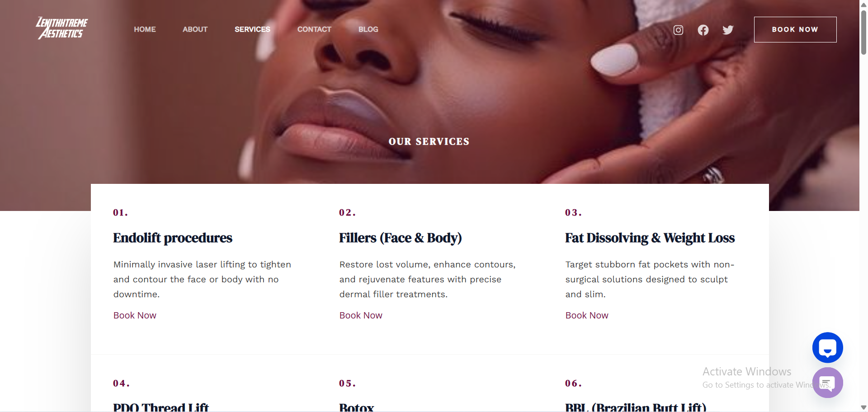868x412 pixels.
Task: Open the Contact navigation link
Action: point(314,29)
